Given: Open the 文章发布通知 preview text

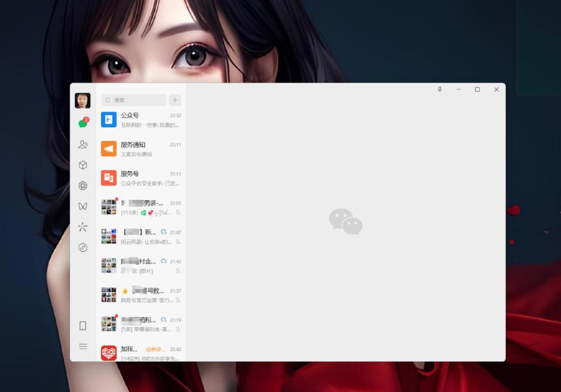Looking at the screenshot, I should [136, 154].
